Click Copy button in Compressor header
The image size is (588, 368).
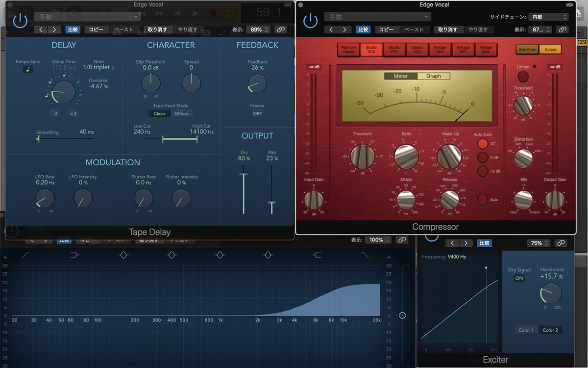click(x=387, y=29)
